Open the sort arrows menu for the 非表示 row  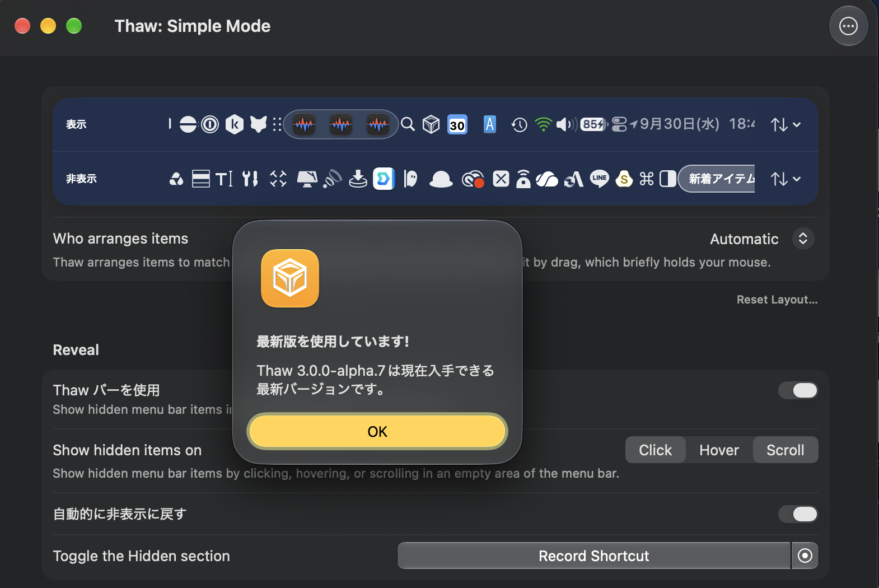pos(786,179)
